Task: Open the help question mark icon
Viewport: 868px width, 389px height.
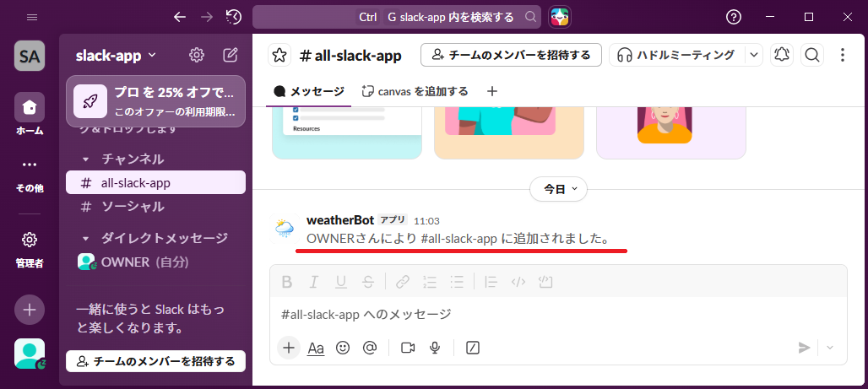Action: (734, 17)
